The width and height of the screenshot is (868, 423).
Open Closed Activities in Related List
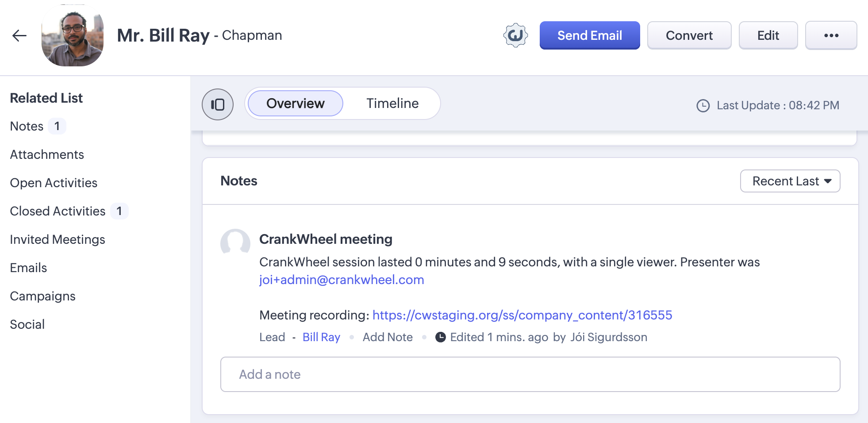(58, 211)
